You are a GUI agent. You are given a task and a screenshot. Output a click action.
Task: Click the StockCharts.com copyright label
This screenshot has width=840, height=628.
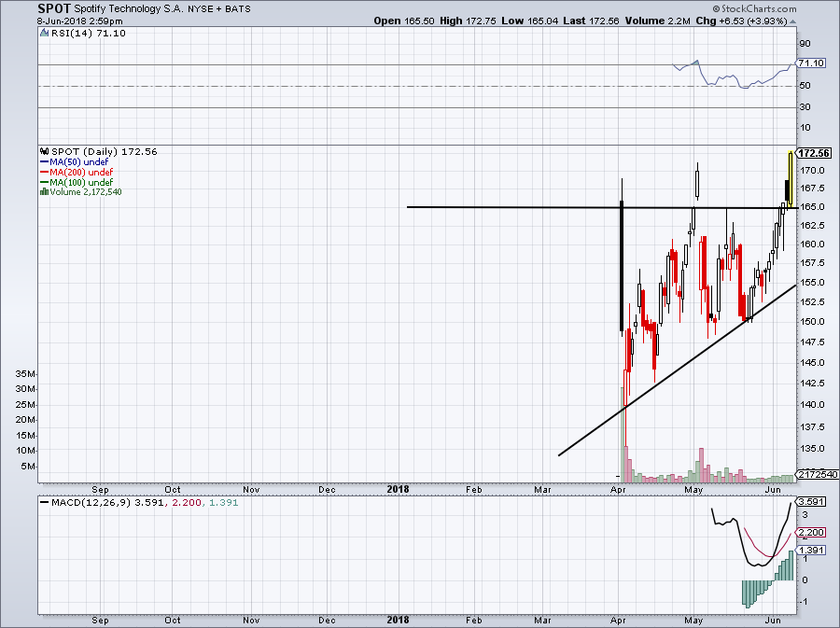[x=754, y=8]
